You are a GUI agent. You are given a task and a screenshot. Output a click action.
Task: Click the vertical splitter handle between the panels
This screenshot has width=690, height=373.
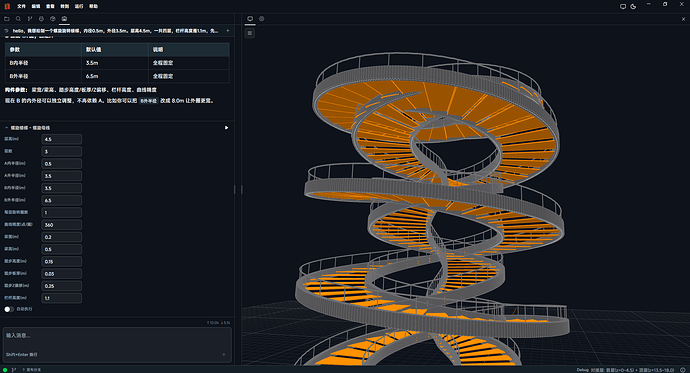tap(238, 190)
